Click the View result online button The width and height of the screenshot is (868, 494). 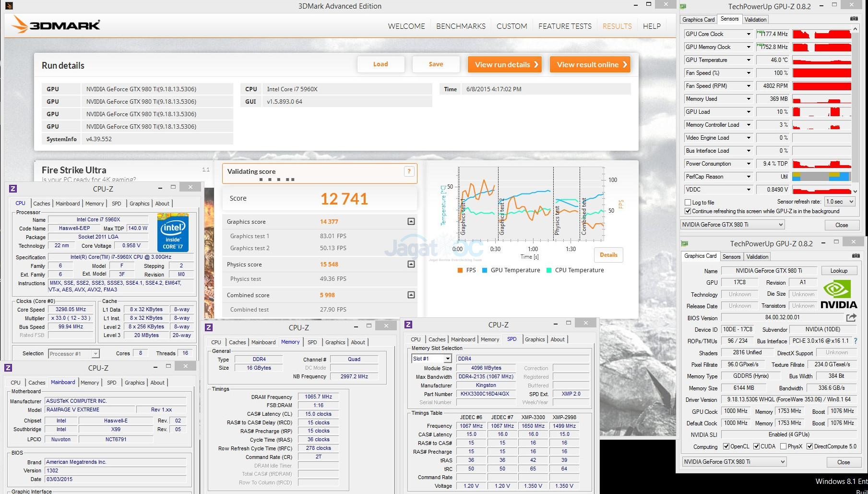[591, 64]
